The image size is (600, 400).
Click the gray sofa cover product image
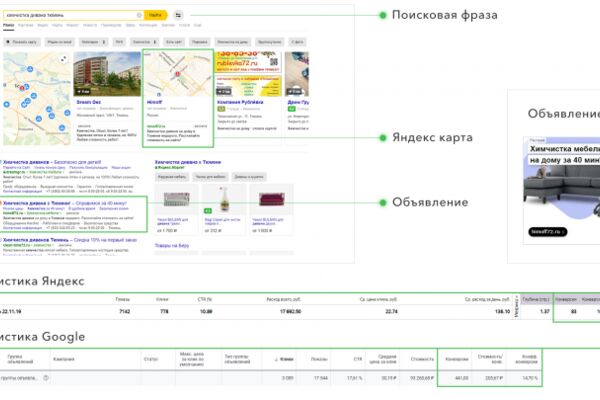pos(176,199)
